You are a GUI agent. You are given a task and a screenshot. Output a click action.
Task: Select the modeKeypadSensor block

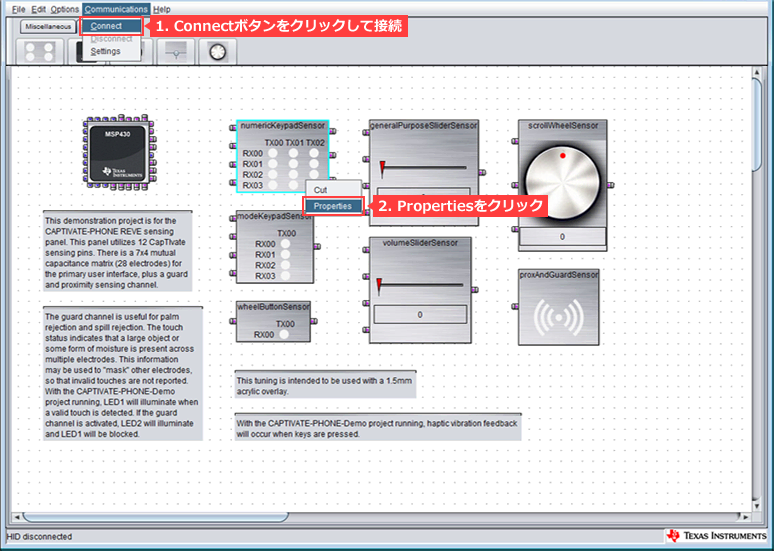(x=275, y=247)
